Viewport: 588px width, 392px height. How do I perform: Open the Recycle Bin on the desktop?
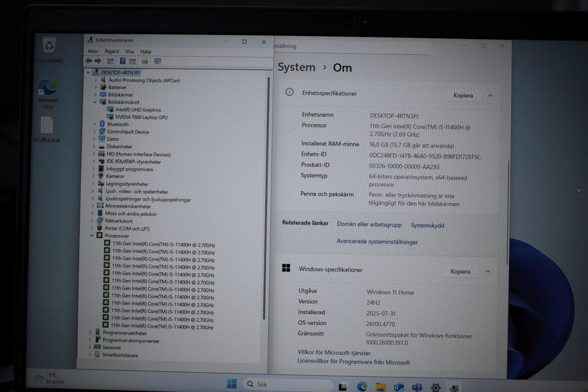point(49,46)
